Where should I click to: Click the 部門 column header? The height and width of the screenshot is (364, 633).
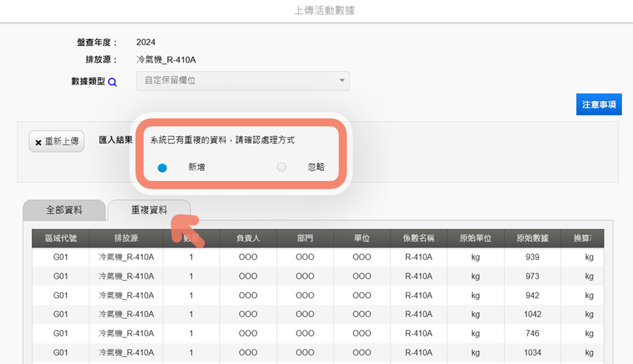[305, 239]
